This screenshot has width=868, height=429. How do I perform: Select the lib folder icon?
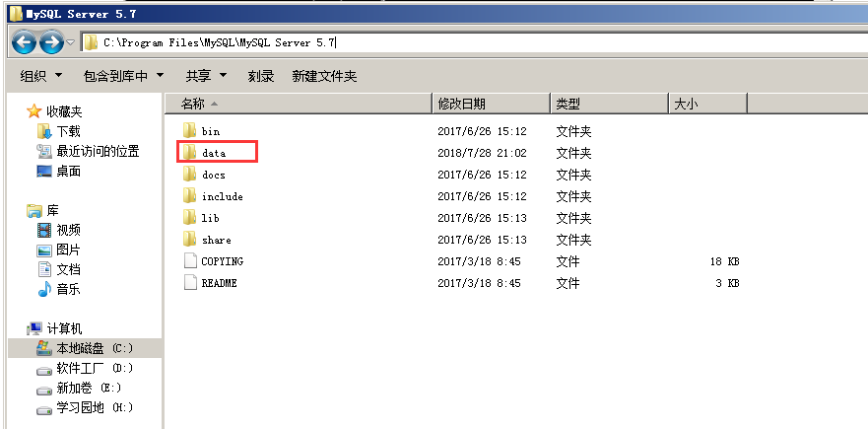(x=190, y=217)
